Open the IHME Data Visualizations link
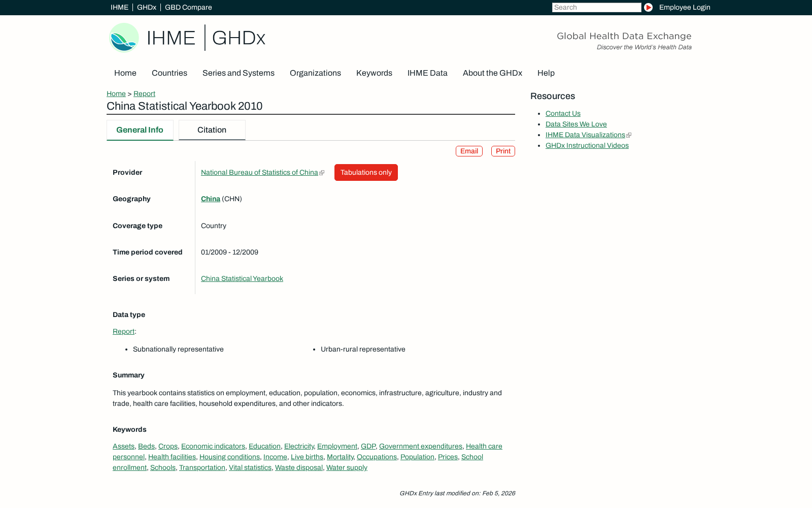This screenshot has height=508, width=812. [x=585, y=135]
